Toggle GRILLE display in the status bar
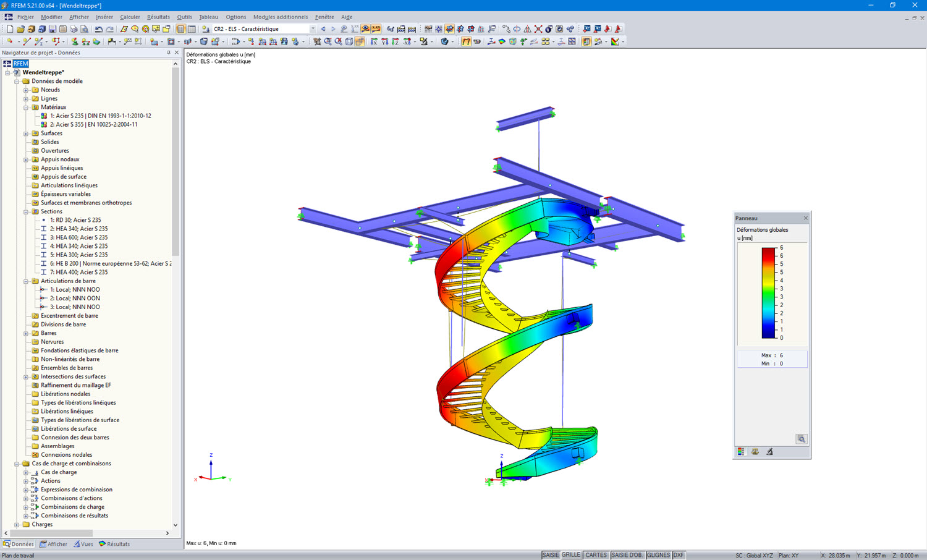927x560 pixels. click(570, 554)
